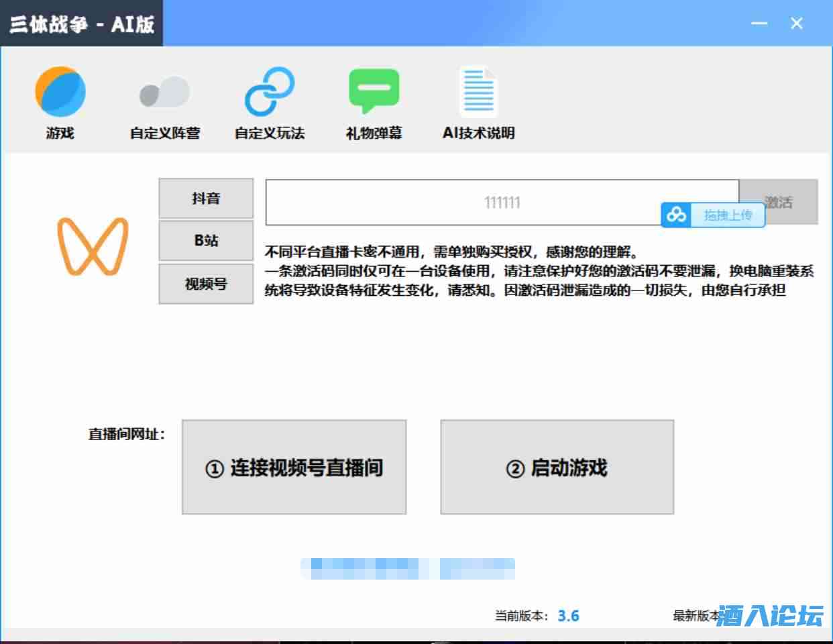Click the blue cloud icon in upload widget
Screen dimensions: 833x644
click(x=677, y=215)
